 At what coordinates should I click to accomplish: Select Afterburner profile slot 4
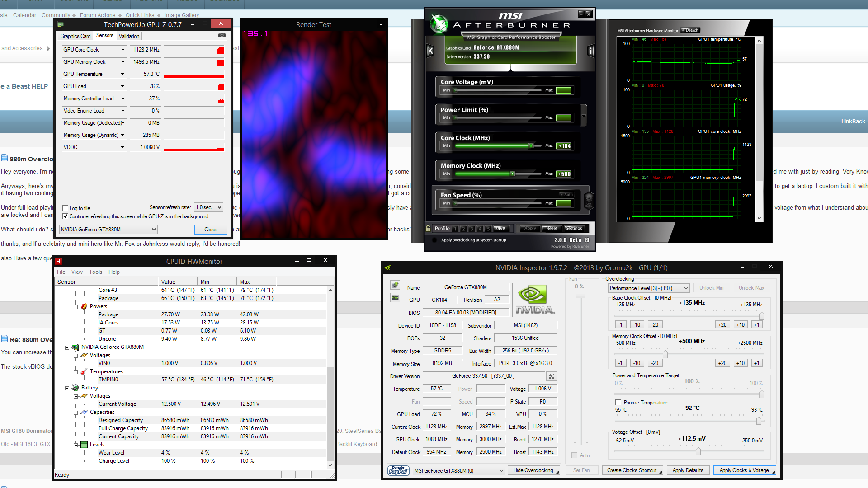click(x=480, y=229)
